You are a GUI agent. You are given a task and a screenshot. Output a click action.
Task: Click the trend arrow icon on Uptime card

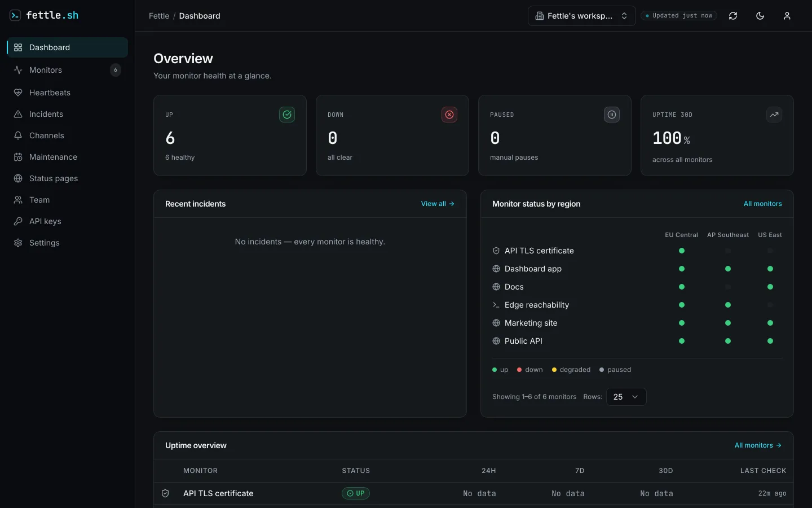tap(774, 115)
